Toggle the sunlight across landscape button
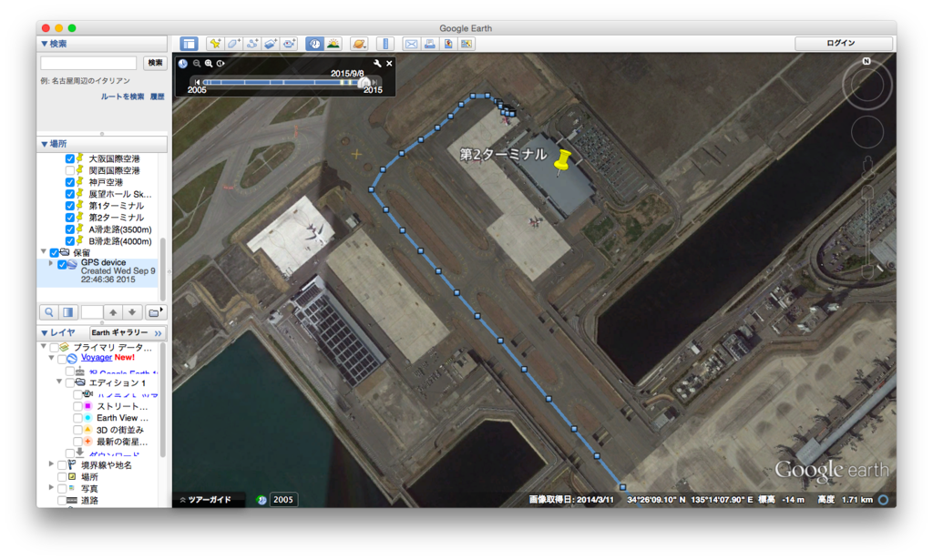933x560 pixels. coord(333,44)
